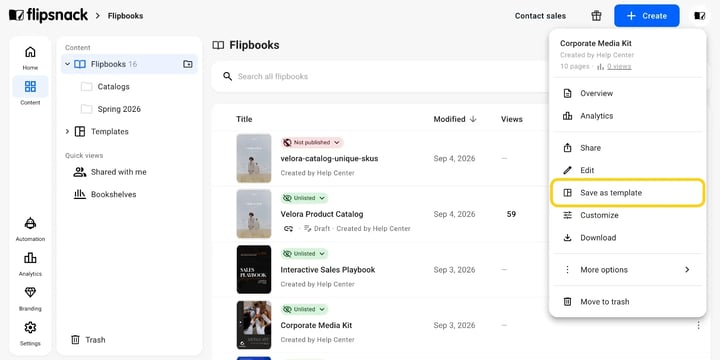
Task: Select Customize in the menu
Action: [x=627, y=215]
